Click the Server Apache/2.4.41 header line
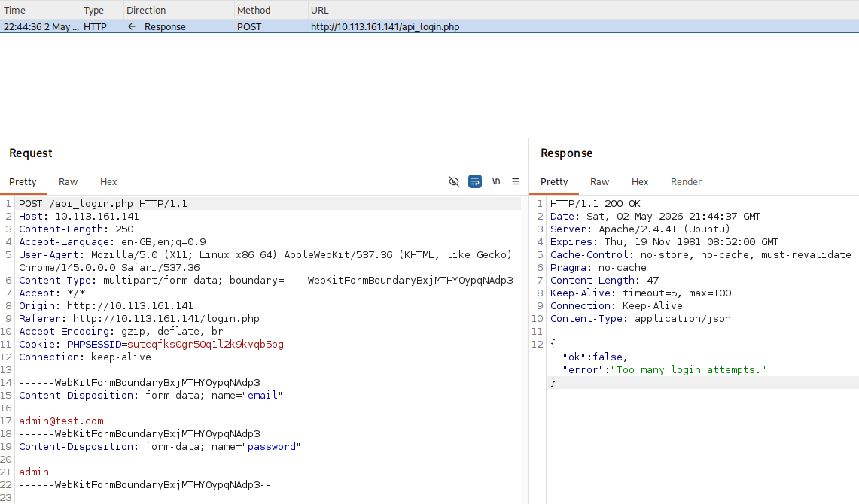The image size is (859, 504). click(x=640, y=229)
